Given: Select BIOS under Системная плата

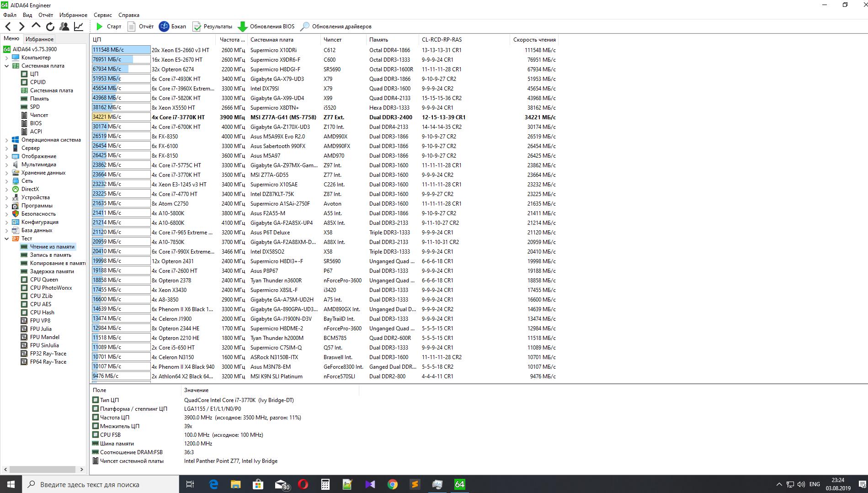Looking at the screenshot, I should [36, 123].
